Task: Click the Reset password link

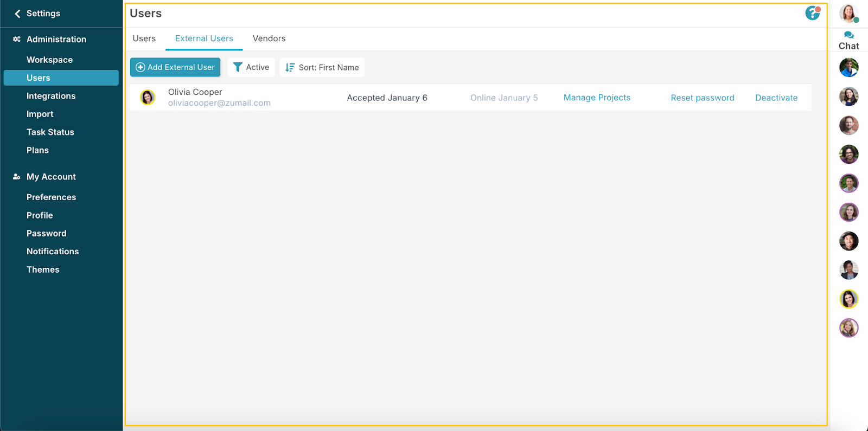Action: [x=703, y=98]
